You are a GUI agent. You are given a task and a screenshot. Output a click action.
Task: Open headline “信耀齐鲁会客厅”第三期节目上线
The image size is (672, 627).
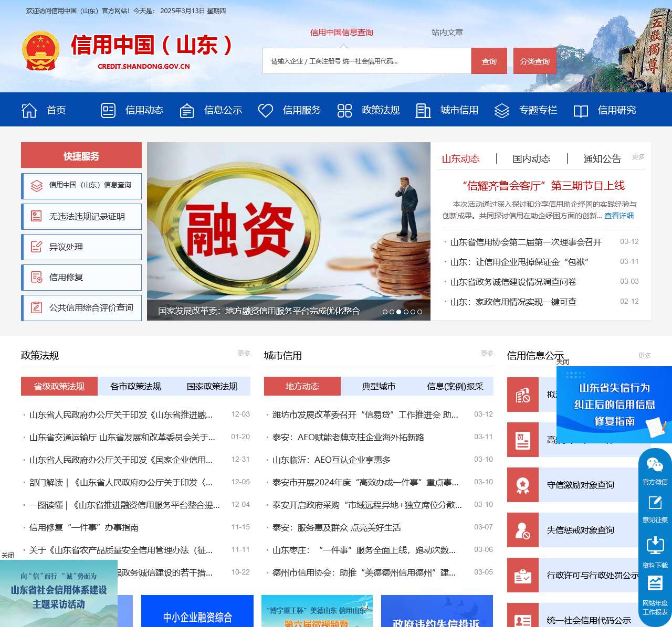click(543, 185)
